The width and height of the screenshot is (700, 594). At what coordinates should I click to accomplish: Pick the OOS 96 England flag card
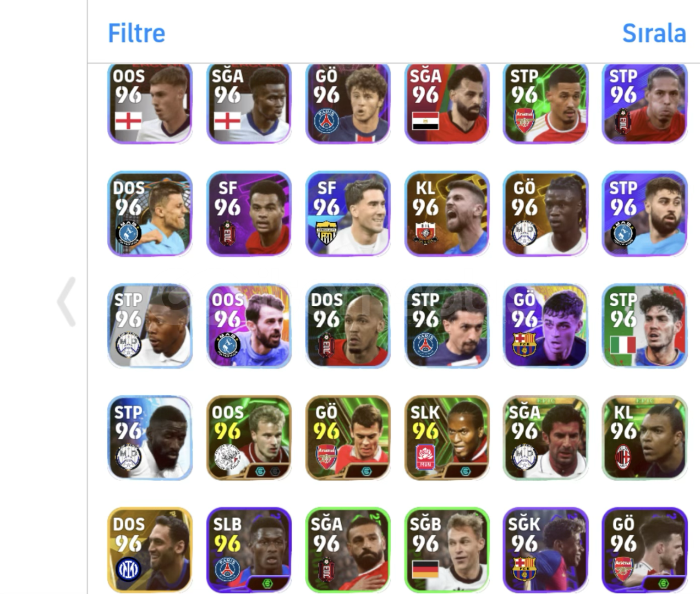click(x=150, y=103)
